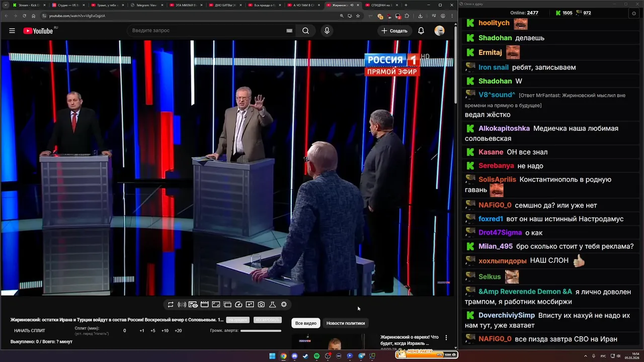Click the film-with-eye icon in player toolbar

193,304
